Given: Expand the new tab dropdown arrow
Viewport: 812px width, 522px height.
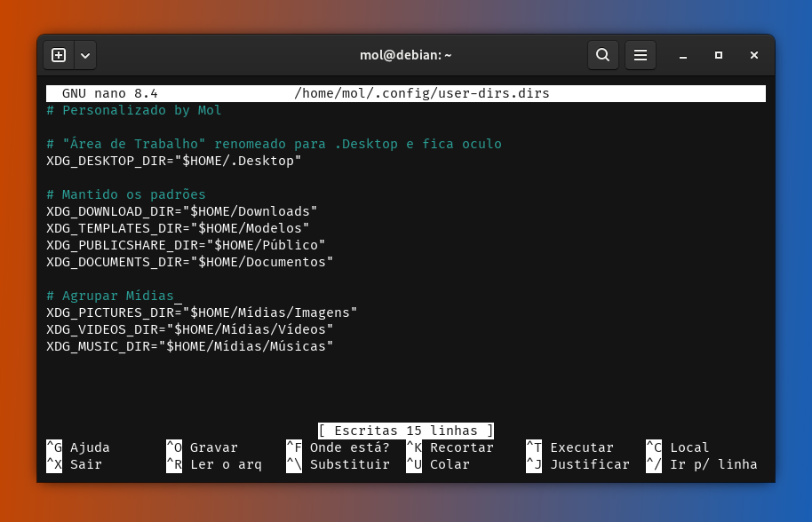Looking at the screenshot, I should (85, 55).
